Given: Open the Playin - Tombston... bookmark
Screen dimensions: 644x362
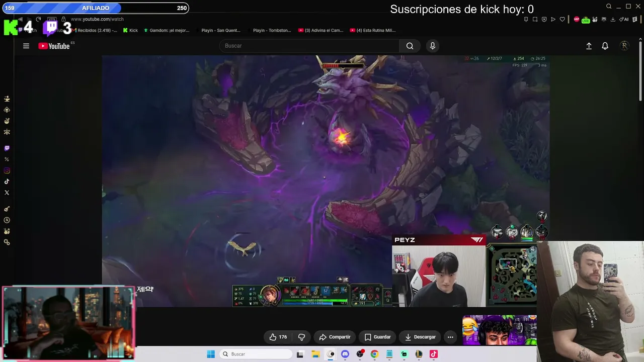Looking at the screenshot, I should tap(269, 30).
